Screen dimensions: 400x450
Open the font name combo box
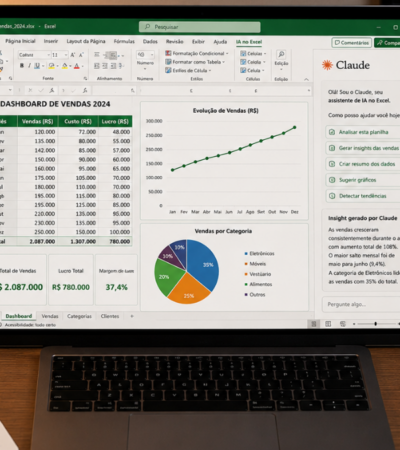click(x=34, y=55)
